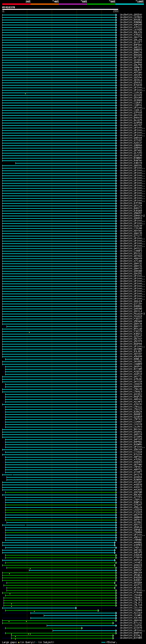Select hit label UniRef100_Q94B06

coord(131,63)
